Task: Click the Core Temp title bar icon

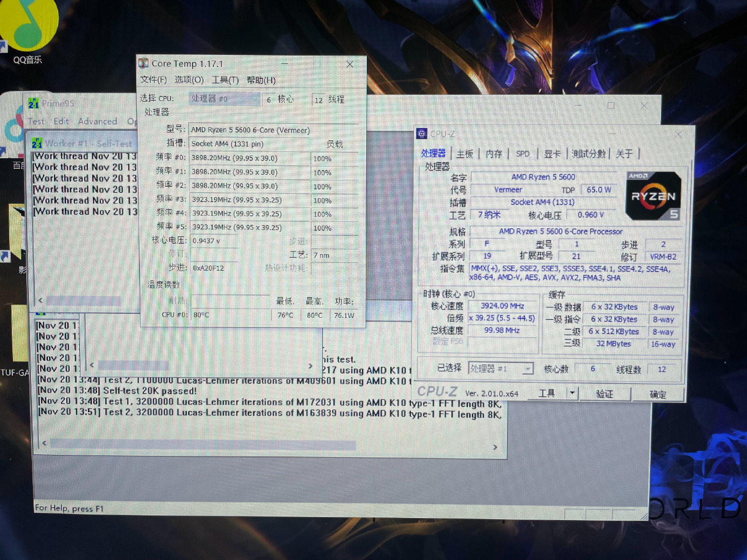Action: click(x=144, y=63)
